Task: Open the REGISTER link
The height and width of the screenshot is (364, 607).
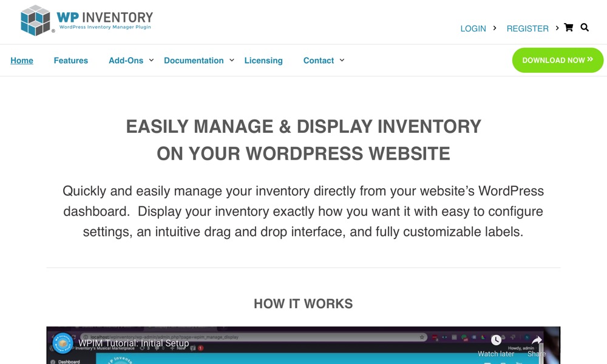Action: tap(527, 29)
